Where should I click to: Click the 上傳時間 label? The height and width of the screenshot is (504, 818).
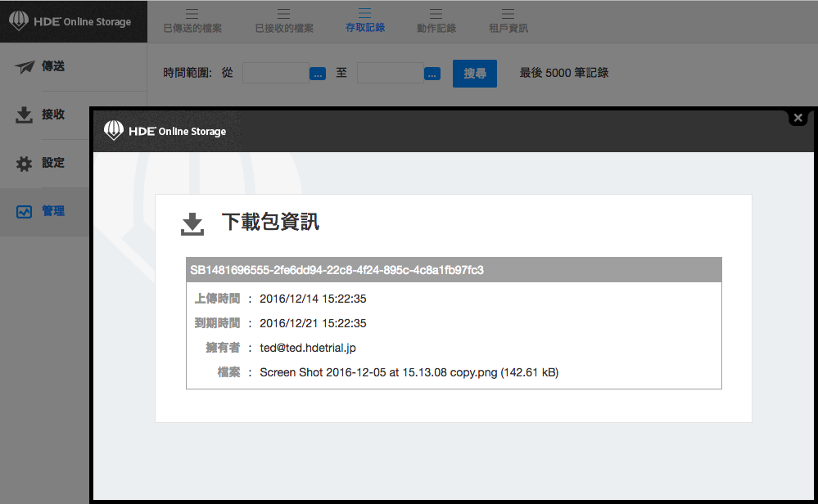pyautogui.click(x=217, y=299)
